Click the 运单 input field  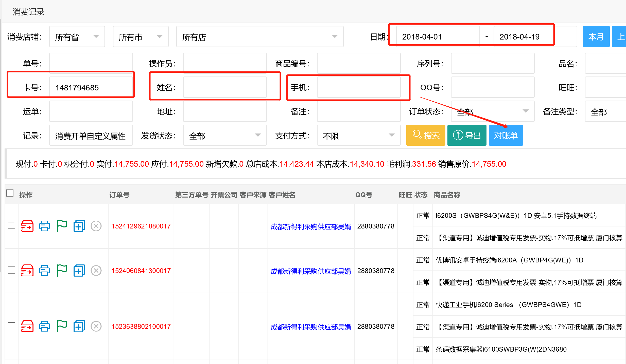[91, 111]
